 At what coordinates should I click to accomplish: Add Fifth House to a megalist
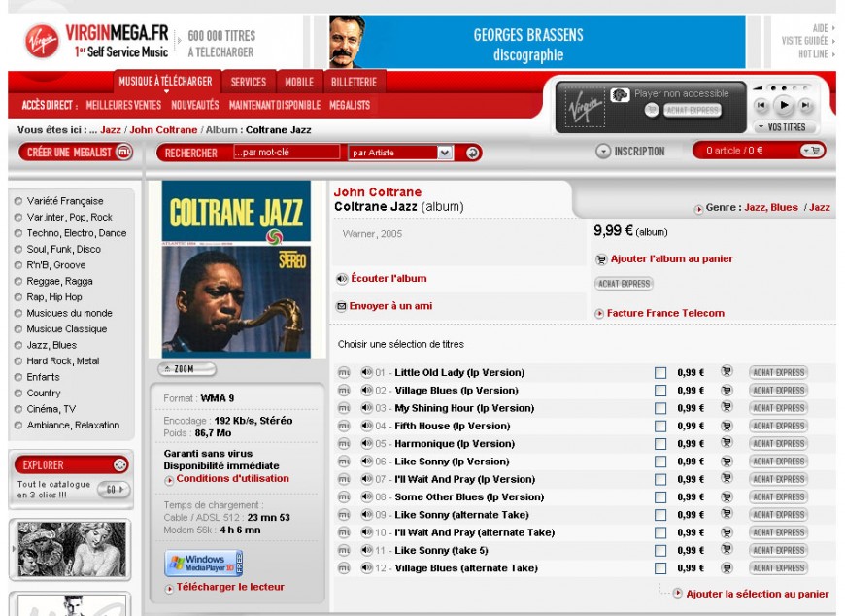tap(344, 426)
